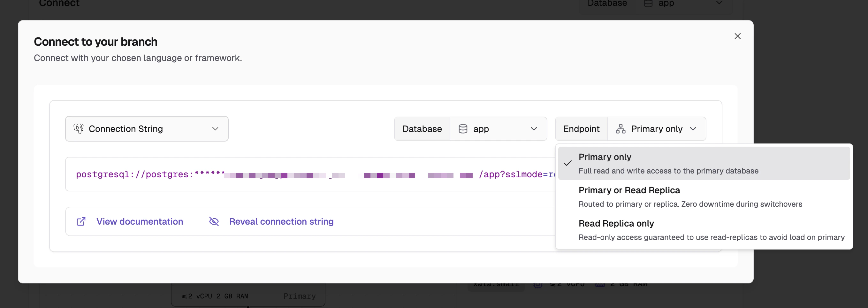
Task: Open the View documentation link
Action: [x=140, y=221]
